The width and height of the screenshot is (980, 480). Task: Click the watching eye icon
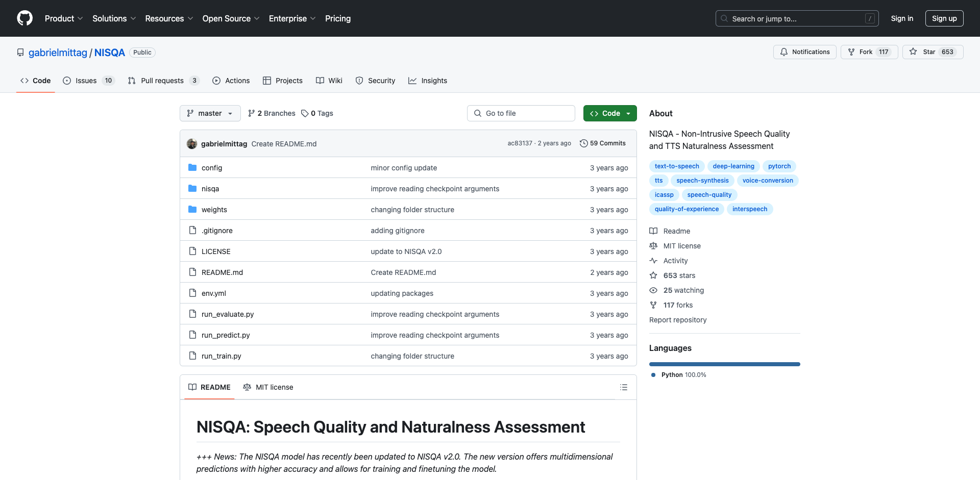click(653, 290)
